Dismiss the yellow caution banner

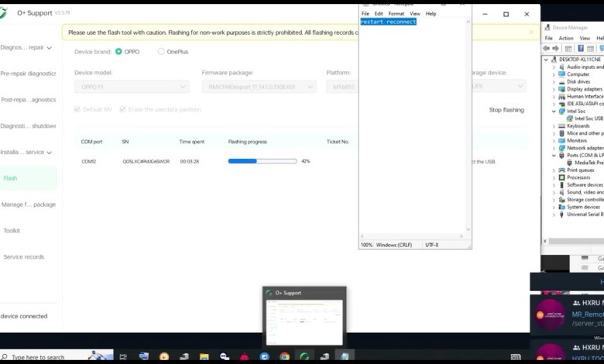531,33
